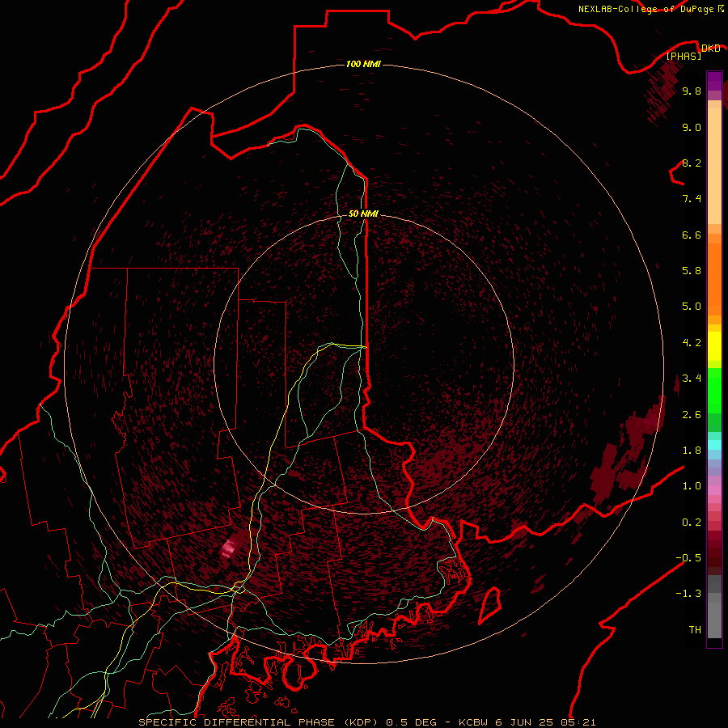Click the [PHAS] units label
Image resolution: width=728 pixels, height=728 pixels.
coord(684,56)
